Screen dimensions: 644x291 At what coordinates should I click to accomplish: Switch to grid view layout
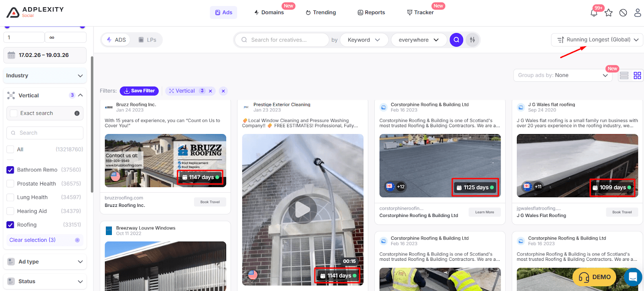tap(638, 75)
